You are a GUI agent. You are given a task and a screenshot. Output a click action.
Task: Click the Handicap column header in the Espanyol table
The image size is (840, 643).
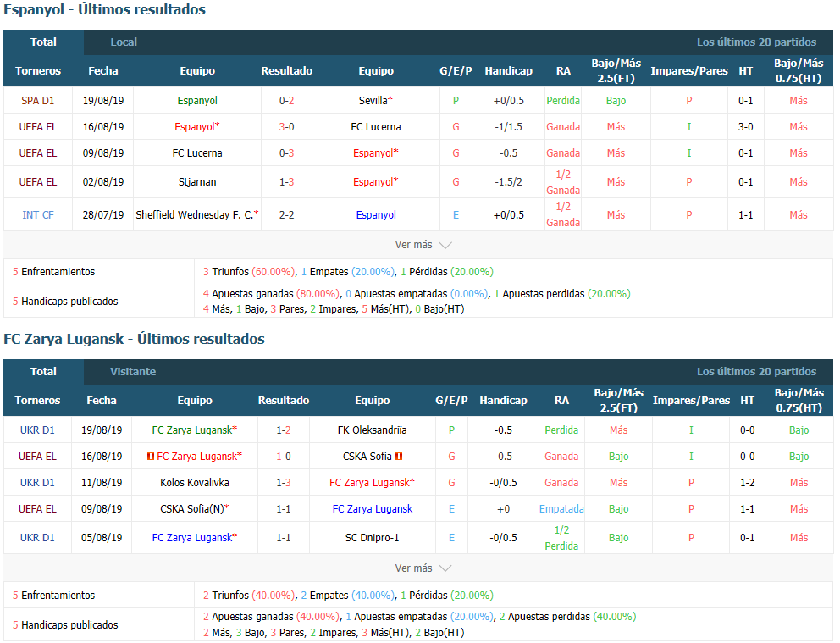(508, 70)
